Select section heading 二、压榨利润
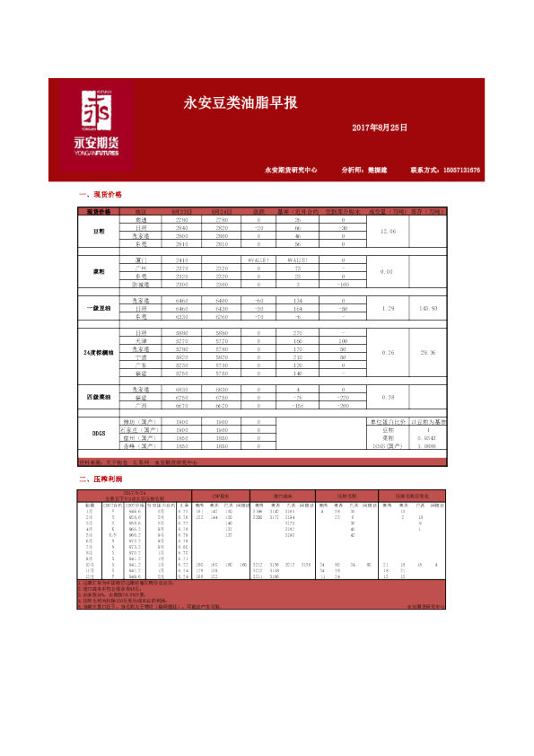 [101, 479]
